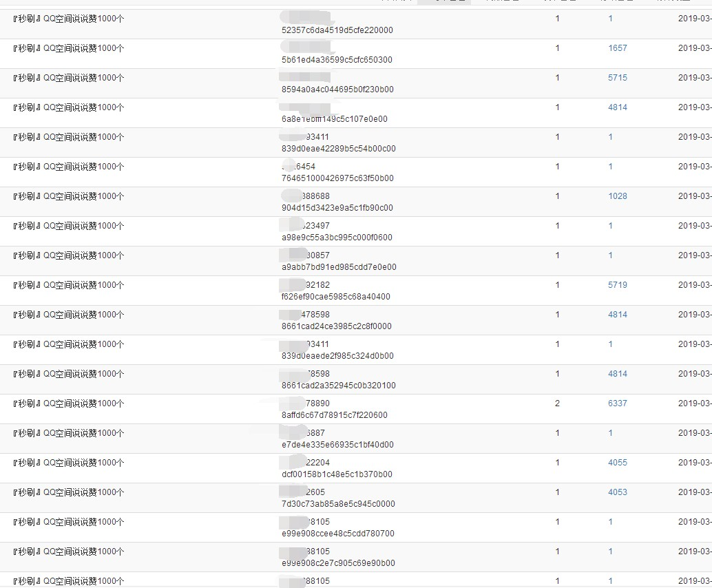Click the 5715 link
The height and width of the screenshot is (588, 712).
pos(617,78)
